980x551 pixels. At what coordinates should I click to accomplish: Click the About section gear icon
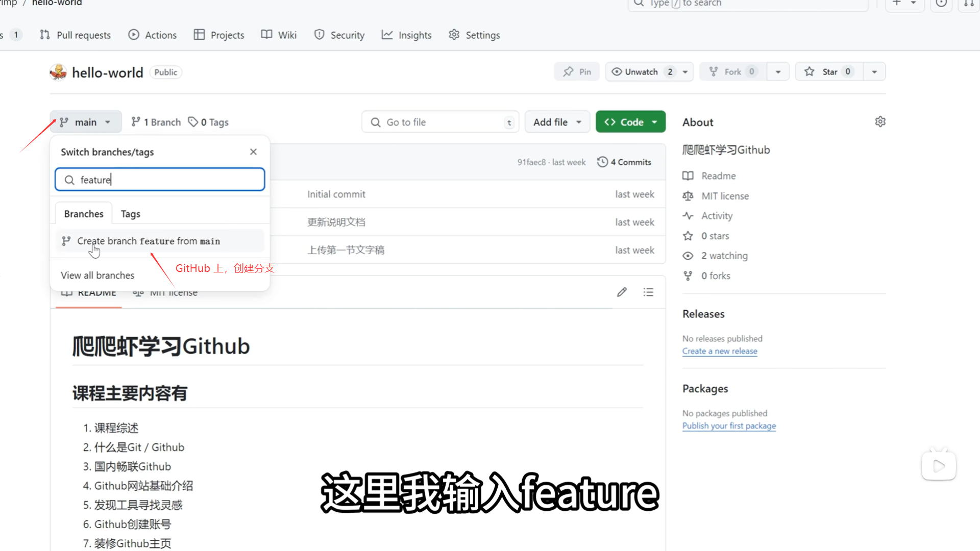coord(880,122)
